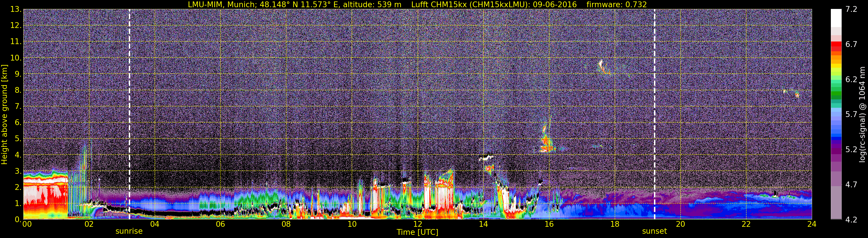Click the x-axis tick label '18'
Viewport: 868px width, 238px height.
tap(614, 224)
